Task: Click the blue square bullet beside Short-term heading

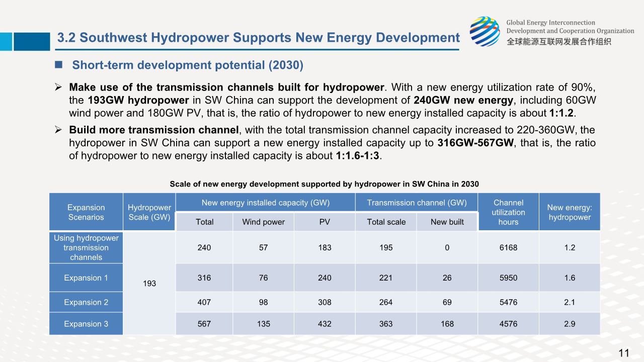Action: point(58,65)
